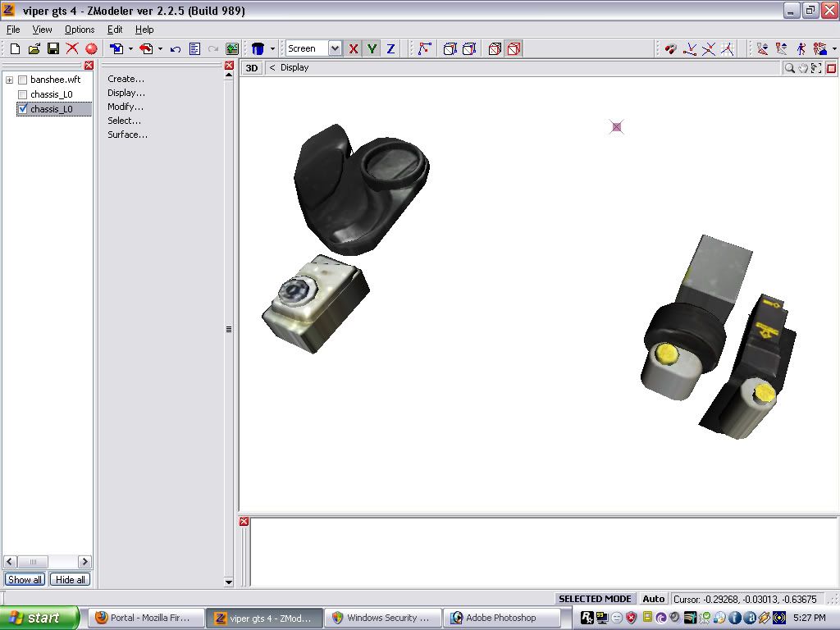The image size is (840, 630).
Task: Uncheck the selected chassis_L0 checkbox
Action: pos(23,109)
